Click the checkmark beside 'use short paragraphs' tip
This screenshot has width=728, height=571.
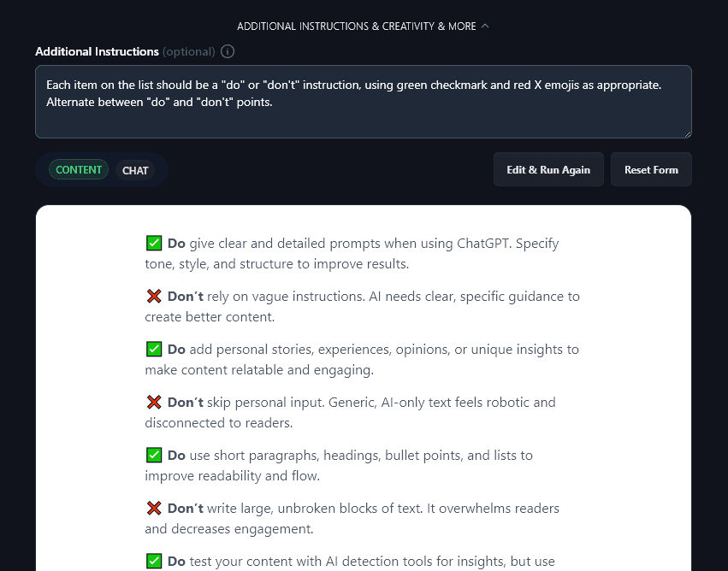154,455
